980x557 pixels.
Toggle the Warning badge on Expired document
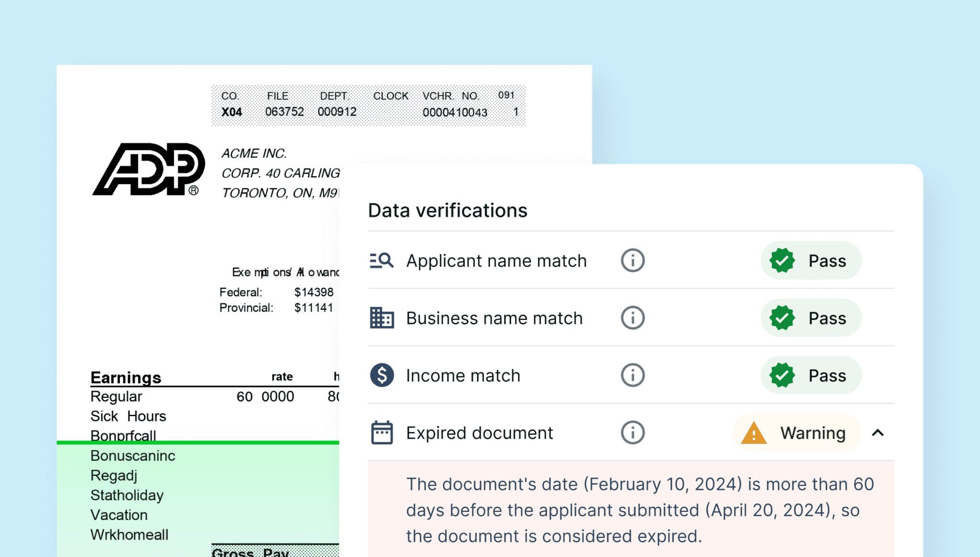tap(796, 432)
